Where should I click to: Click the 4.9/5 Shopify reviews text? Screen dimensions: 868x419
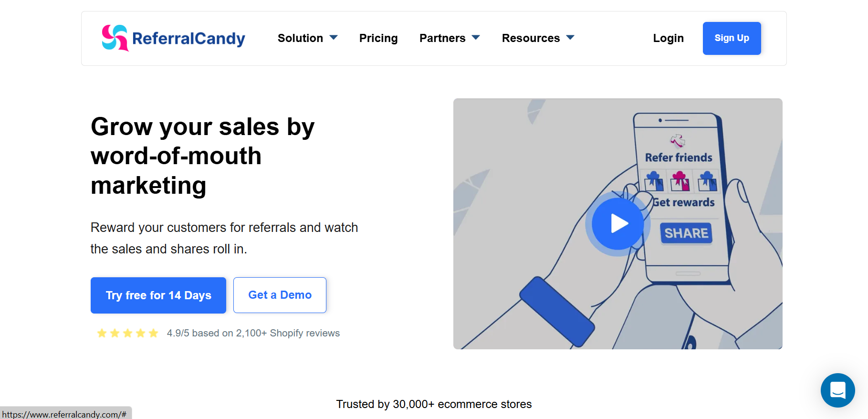click(x=253, y=333)
